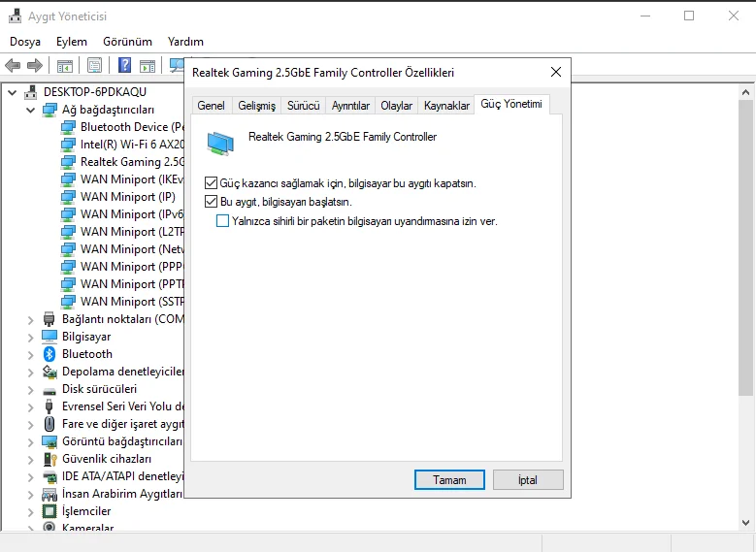Click the İnsan Arabirim Aygıtları icon

click(49, 494)
